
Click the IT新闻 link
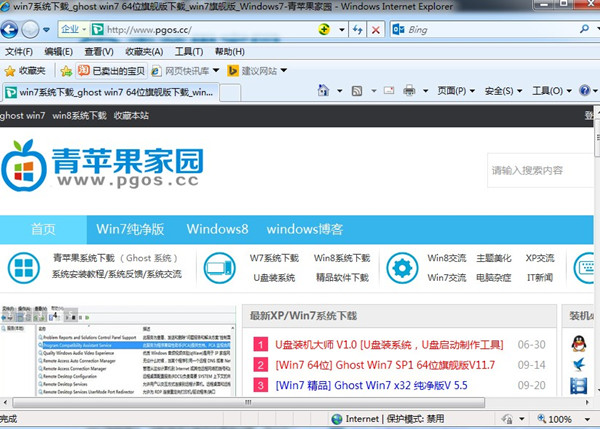540,278
